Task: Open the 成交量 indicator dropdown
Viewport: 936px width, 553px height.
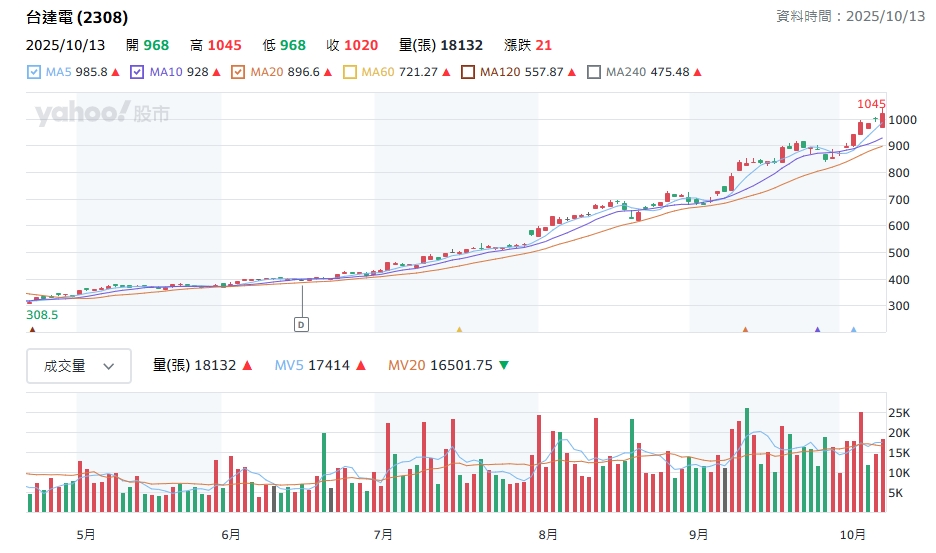Action: pos(78,366)
